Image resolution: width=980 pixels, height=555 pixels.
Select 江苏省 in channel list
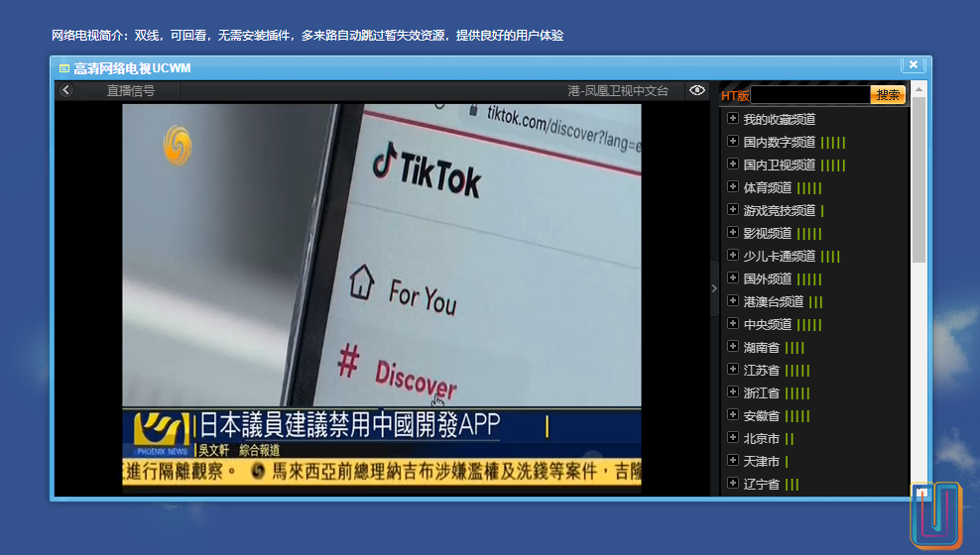[761, 371]
